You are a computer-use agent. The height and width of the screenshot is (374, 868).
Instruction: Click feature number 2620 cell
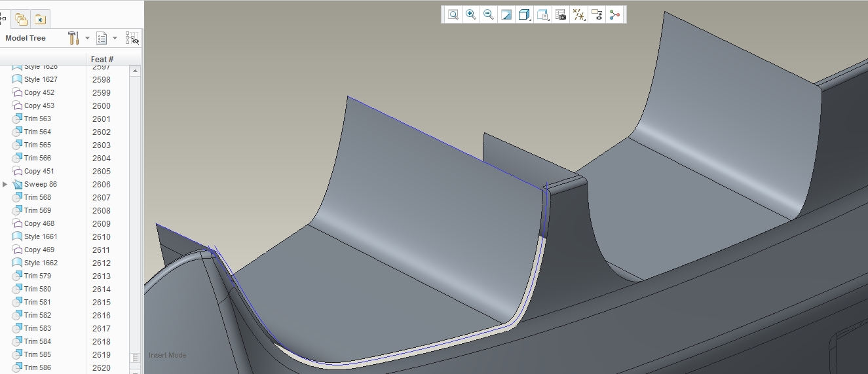(x=102, y=367)
